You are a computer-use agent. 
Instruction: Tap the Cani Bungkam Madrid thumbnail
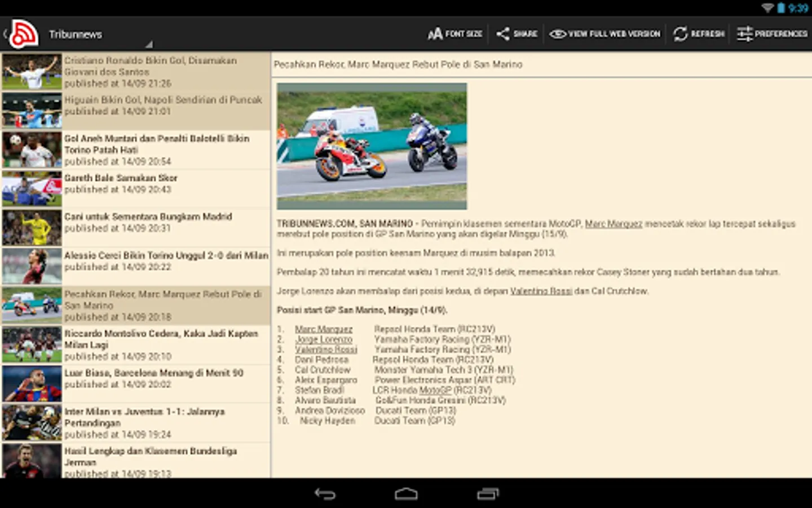32,227
